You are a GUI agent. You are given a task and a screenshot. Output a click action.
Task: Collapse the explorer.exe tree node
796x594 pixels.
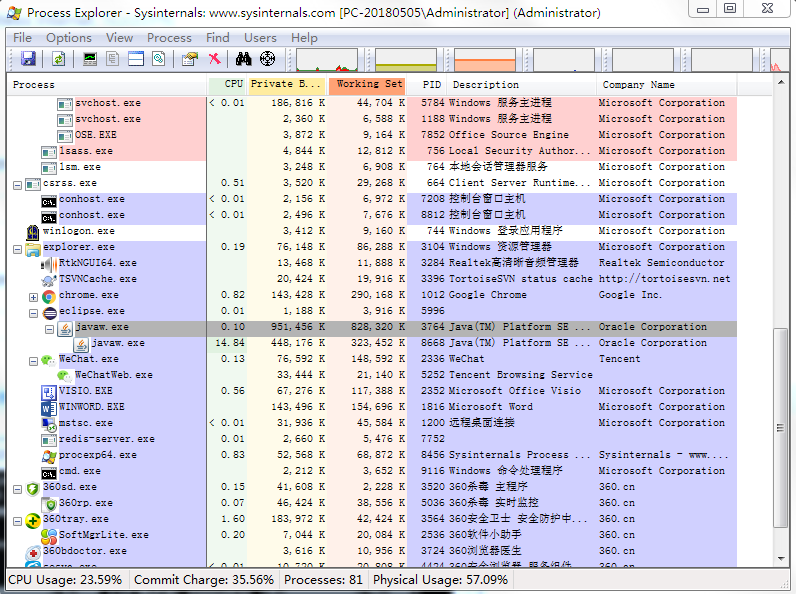[17, 249]
